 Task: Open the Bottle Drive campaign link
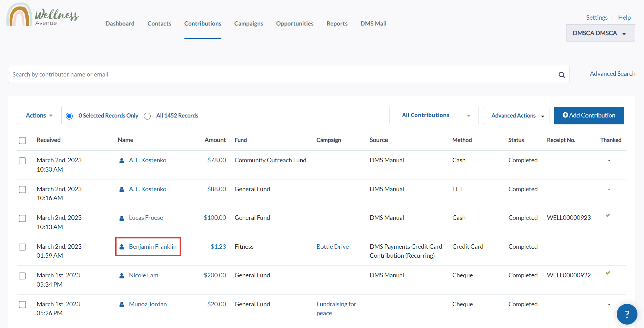(x=333, y=247)
